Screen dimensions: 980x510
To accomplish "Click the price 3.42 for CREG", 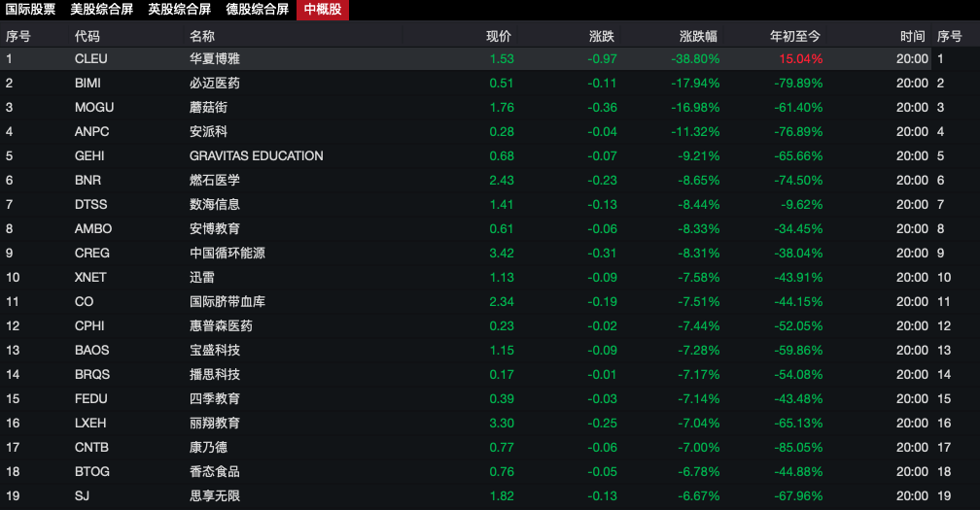I will (502, 254).
